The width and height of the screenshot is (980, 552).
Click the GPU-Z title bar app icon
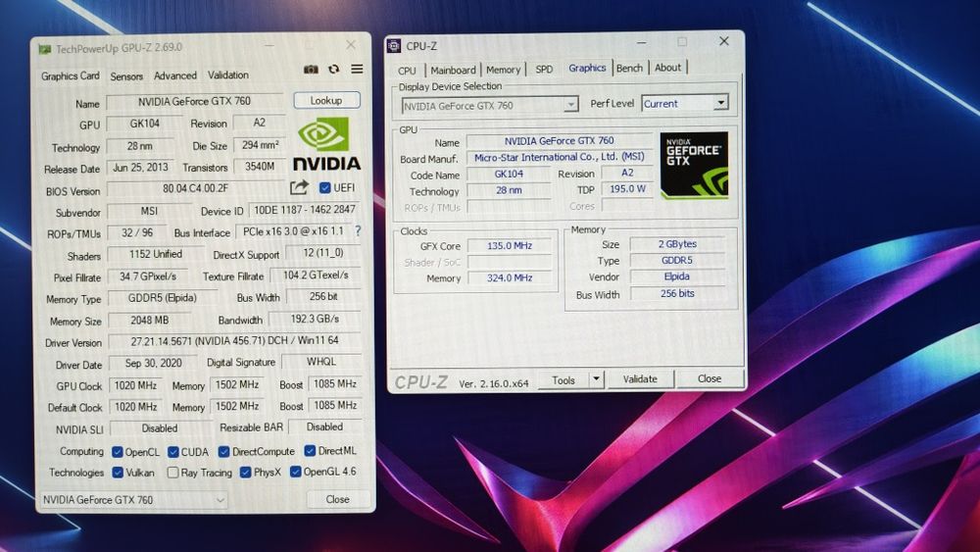(x=44, y=49)
